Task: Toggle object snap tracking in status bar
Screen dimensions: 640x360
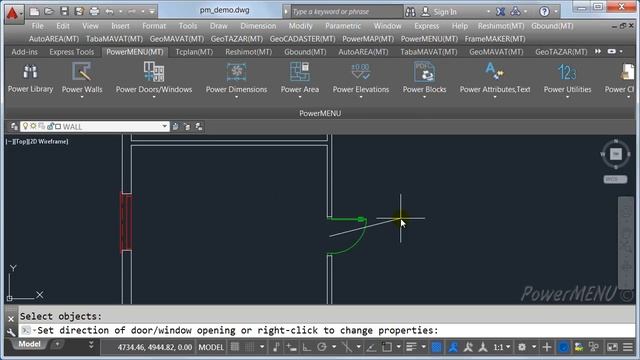Action: (x=371, y=347)
